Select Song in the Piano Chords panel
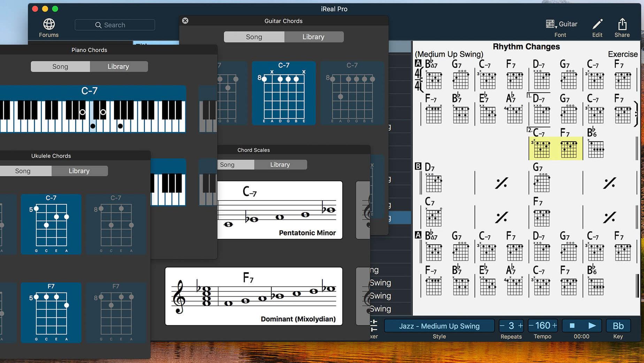 [60, 66]
